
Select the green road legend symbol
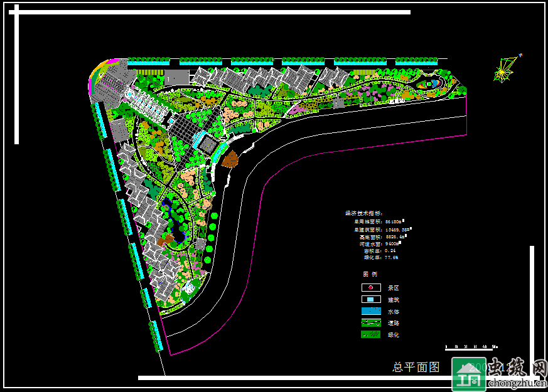371,323
